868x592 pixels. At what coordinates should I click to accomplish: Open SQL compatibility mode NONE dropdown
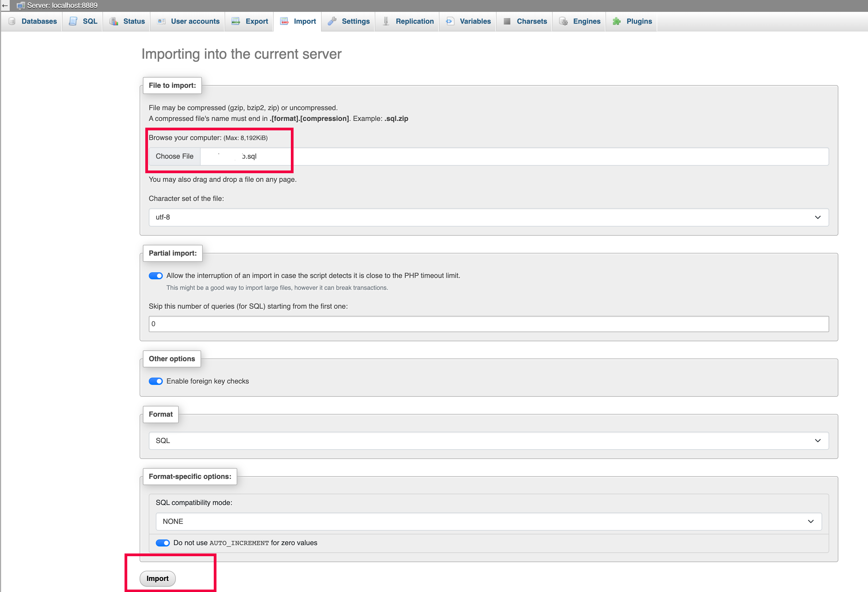[488, 521]
